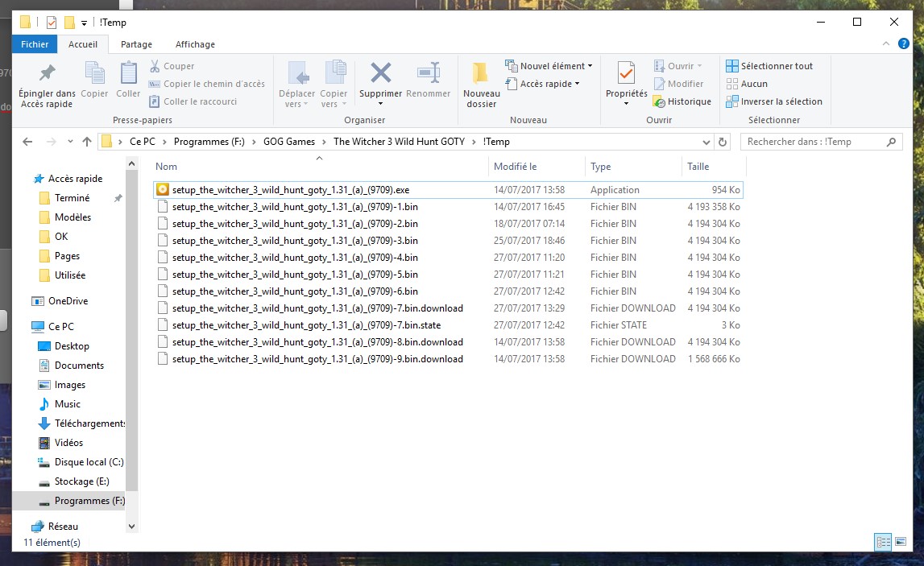
Task: Click Programmes (F:) in the breadcrumb
Action: (209, 142)
